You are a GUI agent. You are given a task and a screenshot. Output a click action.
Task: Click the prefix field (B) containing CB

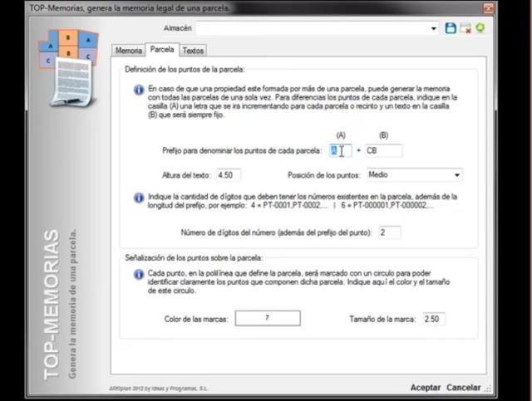384,150
